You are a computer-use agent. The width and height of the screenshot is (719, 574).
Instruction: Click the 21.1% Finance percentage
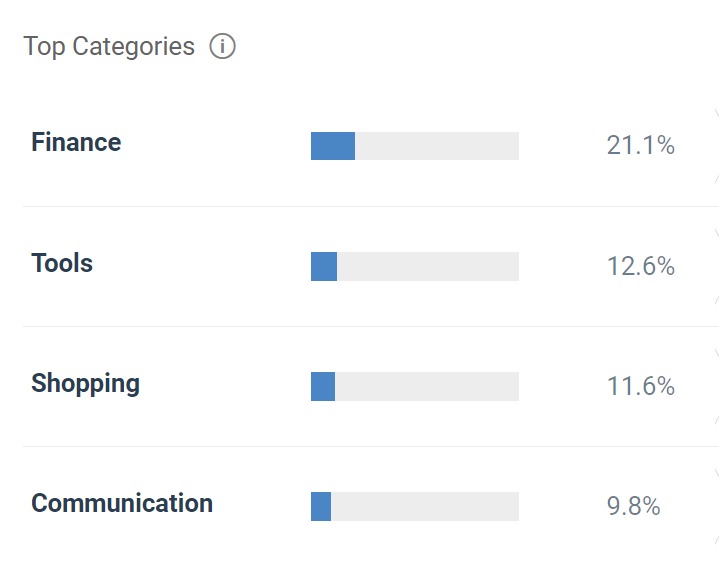click(641, 145)
